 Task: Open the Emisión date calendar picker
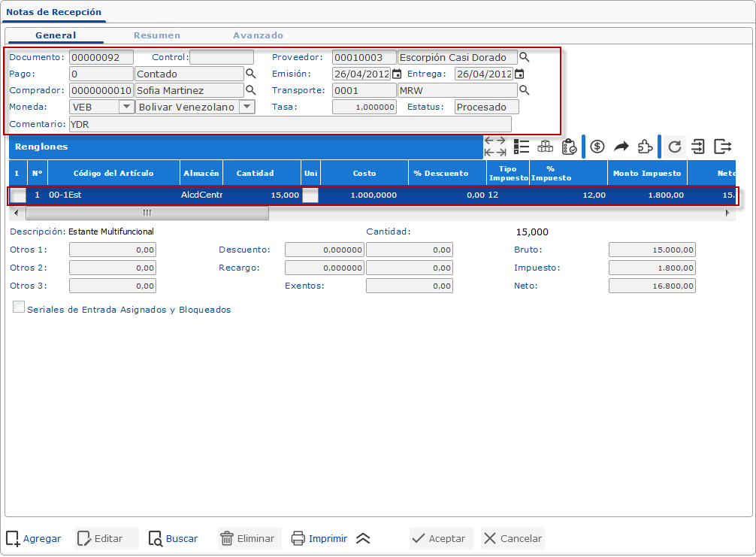pos(397,74)
